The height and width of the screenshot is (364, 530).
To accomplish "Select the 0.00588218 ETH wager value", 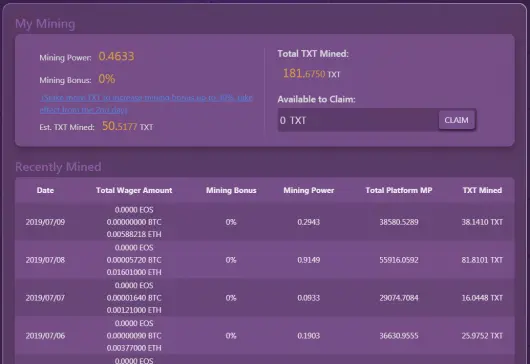I will [134, 234].
